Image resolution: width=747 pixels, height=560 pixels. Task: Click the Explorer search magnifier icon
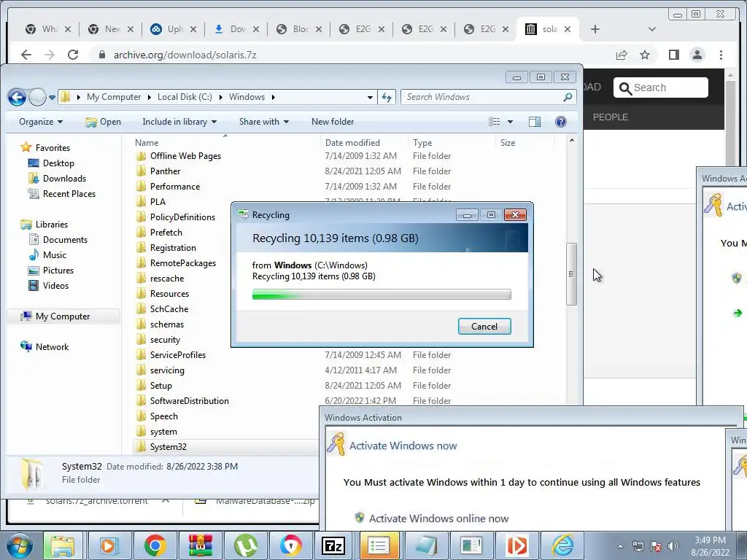(568, 97)
